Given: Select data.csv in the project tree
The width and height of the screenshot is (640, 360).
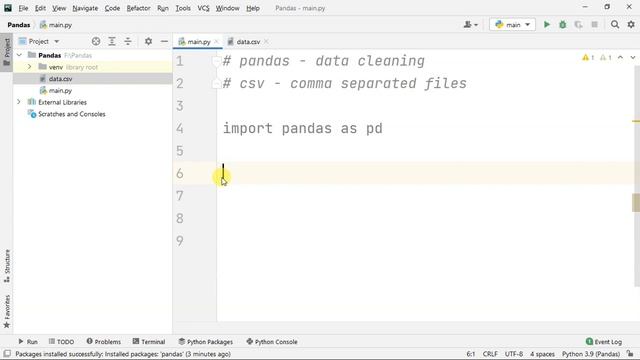Looking at the screenshot, I should pyautogui.click(x=60, y=79).
